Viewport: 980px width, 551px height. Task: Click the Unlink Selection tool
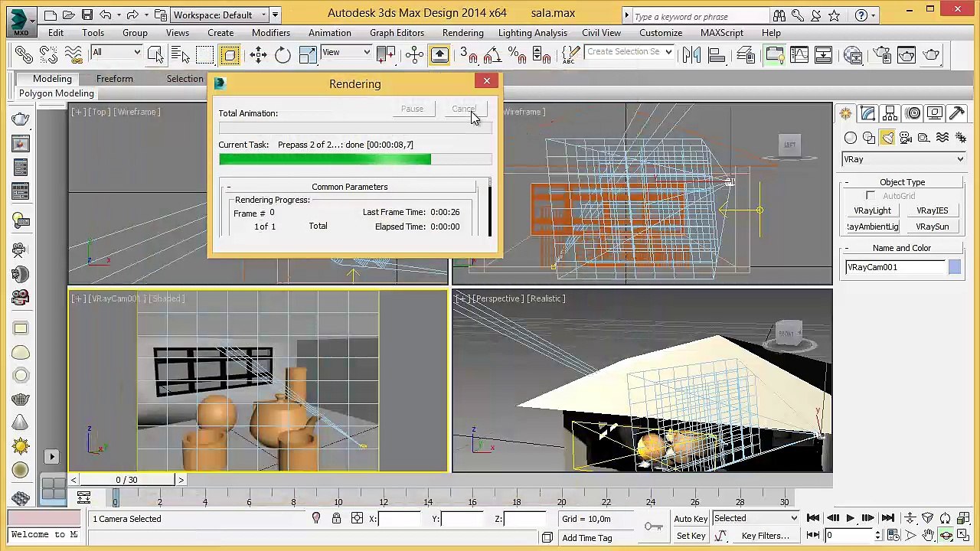(48, 54)
